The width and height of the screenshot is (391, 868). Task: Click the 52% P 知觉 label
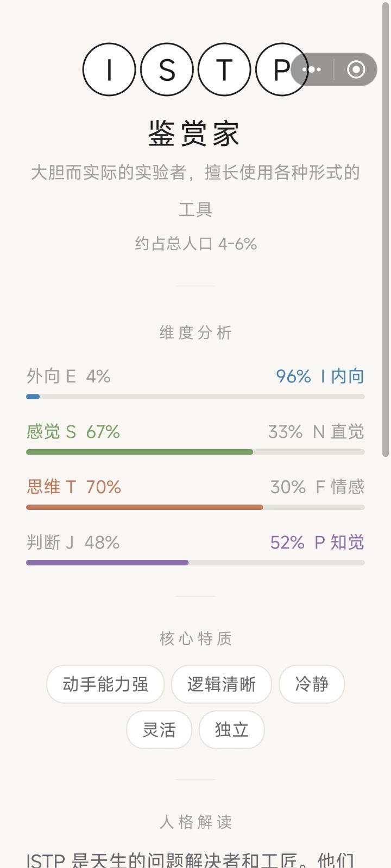[317, 542]
